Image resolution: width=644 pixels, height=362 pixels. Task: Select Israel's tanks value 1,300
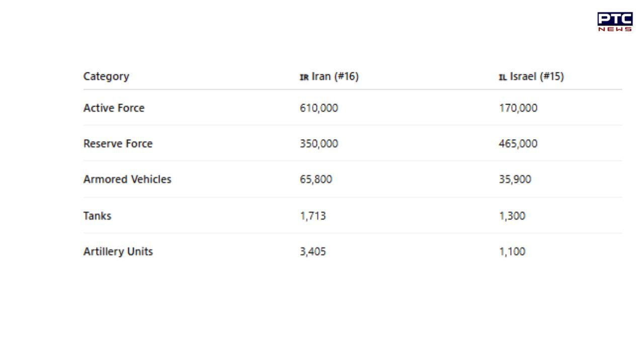click(x=512, y=216)
